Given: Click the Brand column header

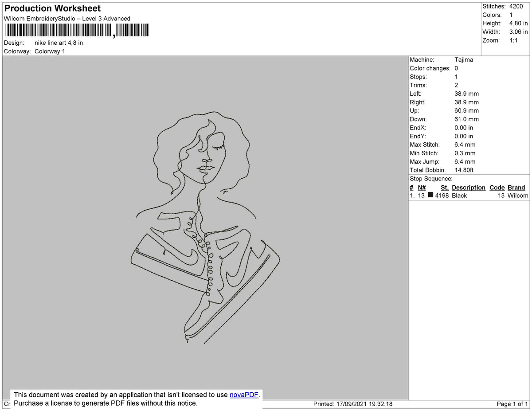Looking at the screenshot, I should click(x=516, y=187).
